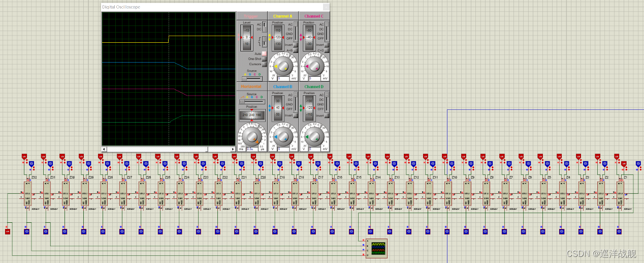This screenshot has width=644, height=263.
Task: Select the Z1 chip component
Action: pos(620,194)
